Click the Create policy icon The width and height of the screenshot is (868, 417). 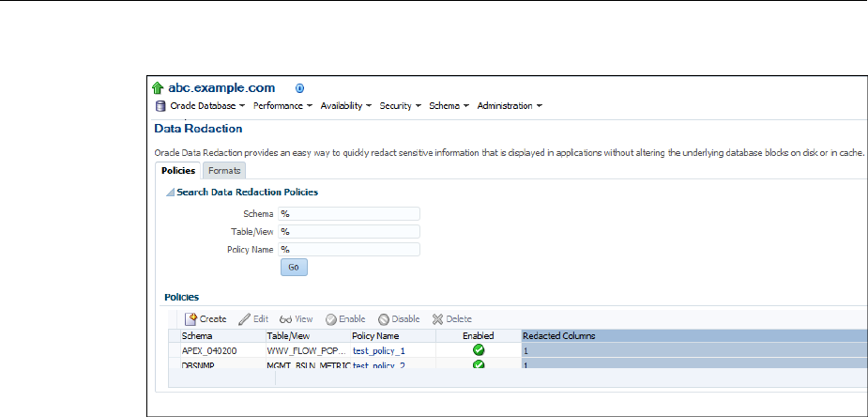point(191,319)
